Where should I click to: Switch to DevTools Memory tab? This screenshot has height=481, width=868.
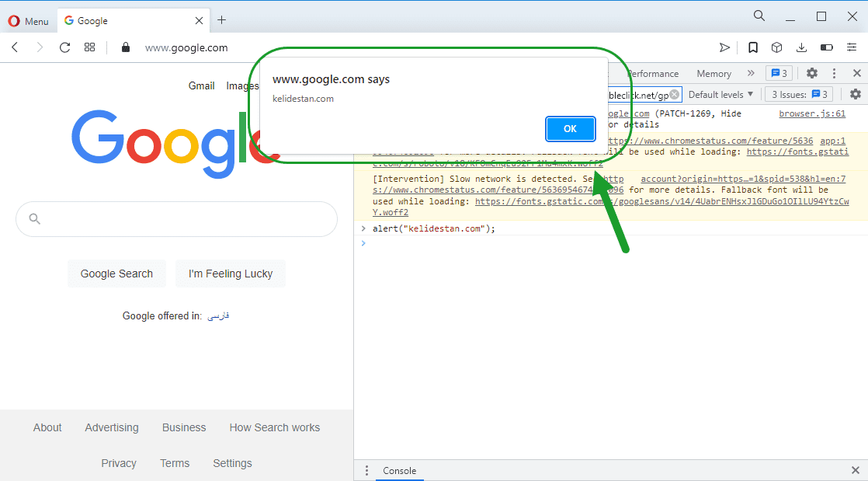coord(713,74)
